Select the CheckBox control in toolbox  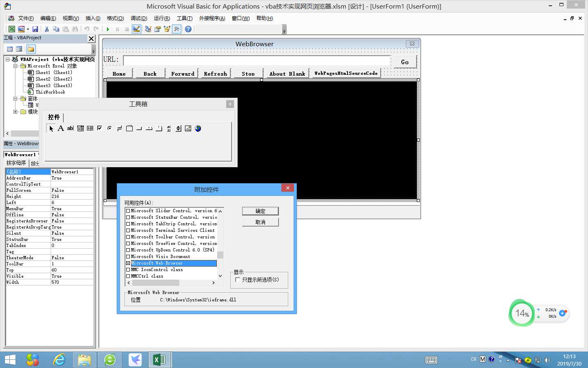click(x=100, y=128)
